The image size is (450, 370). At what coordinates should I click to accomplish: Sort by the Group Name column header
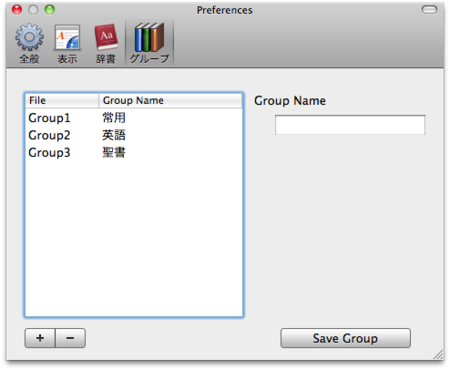(170, 100)
